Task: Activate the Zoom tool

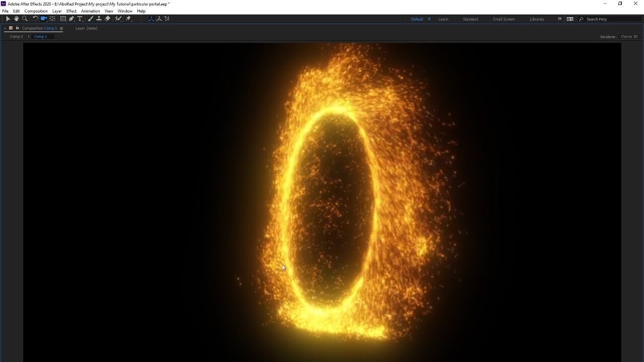Action: point(24,19)
